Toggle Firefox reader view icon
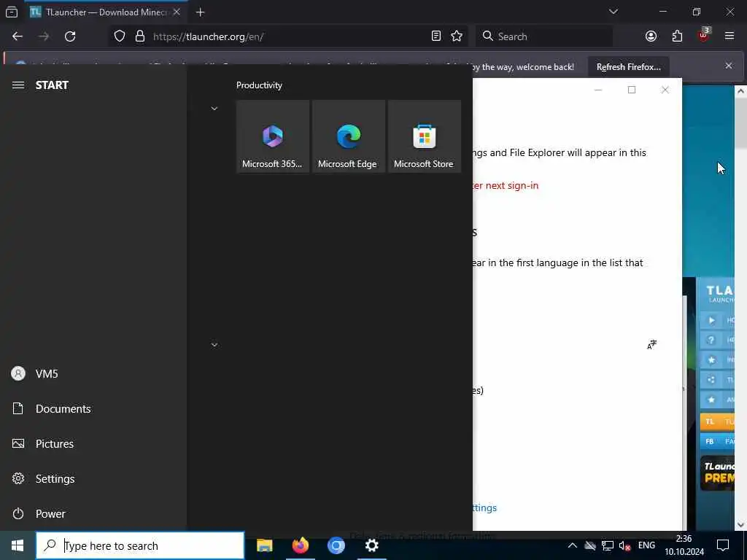 436,36
